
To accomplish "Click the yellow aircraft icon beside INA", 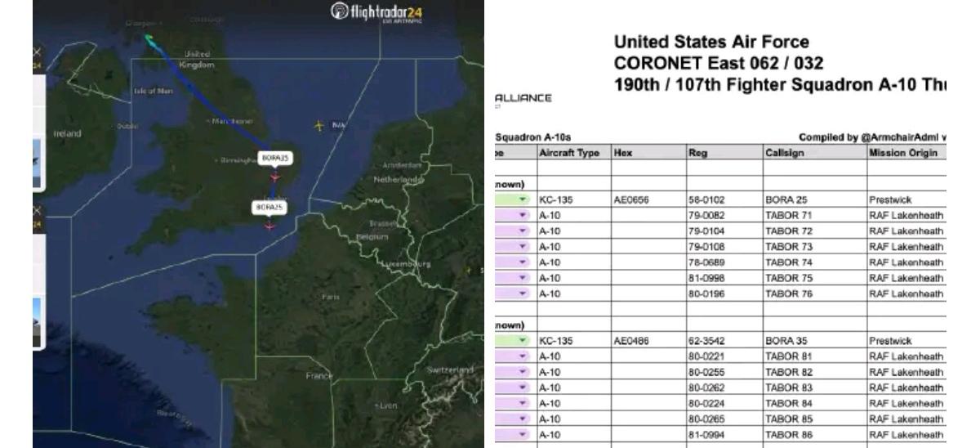I will point(320,126).
